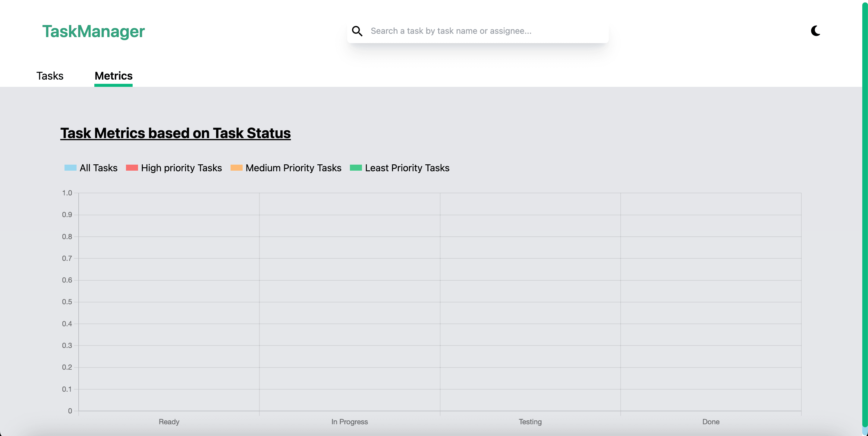This screenshot has width=868, height=436.
Task: Click the green Least Priority color swatch
Action: (x=356, y=168)
